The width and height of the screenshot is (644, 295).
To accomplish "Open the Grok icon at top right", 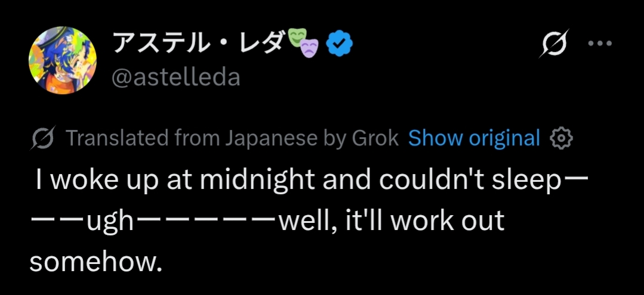I will pos(554,44).
